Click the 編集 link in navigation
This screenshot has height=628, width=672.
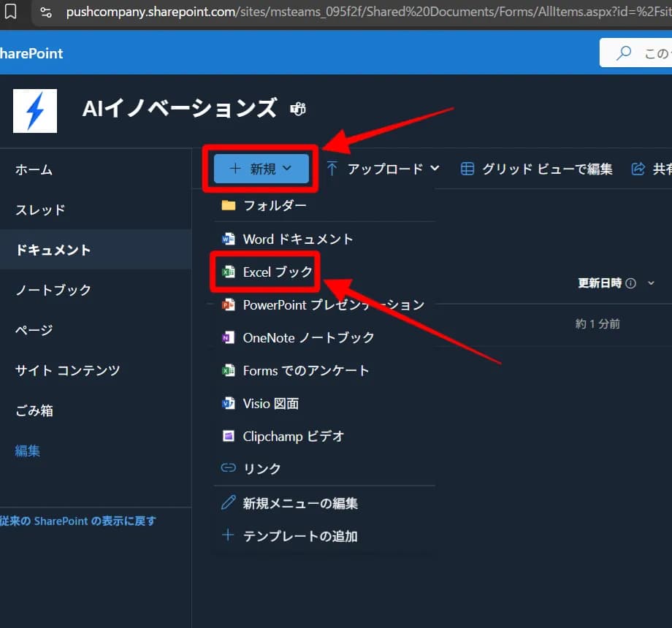click(x=28, y=451)
